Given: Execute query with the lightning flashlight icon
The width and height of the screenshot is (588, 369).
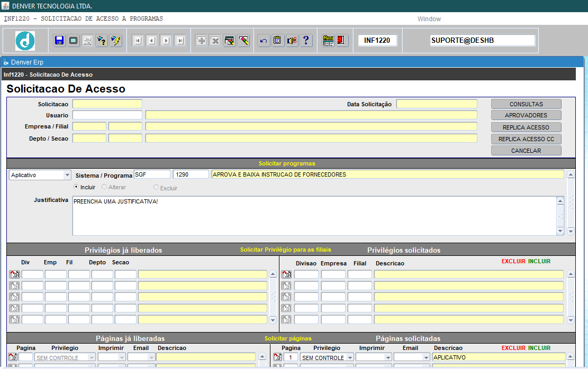Looking at the screenshot, I should pyautogui.click(x=116, y=41).
